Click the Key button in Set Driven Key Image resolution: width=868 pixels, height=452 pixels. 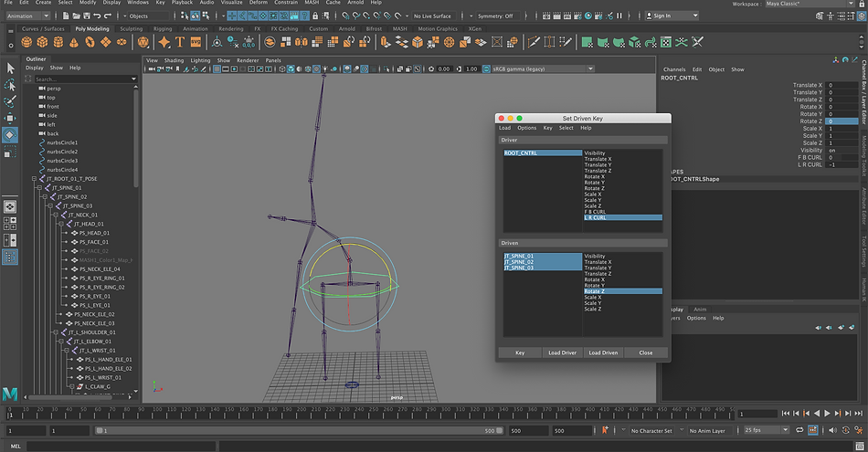(x=520, y=352)
